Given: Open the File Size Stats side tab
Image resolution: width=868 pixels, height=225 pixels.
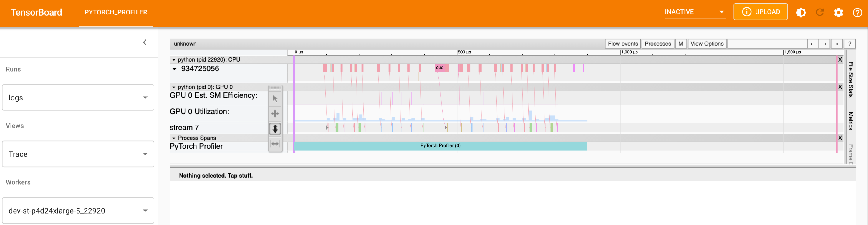Looking at the screenshot, I should pos(850,80).
